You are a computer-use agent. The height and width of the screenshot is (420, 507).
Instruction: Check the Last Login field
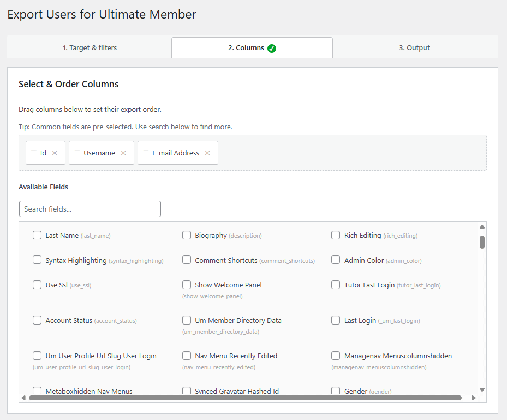336,320
